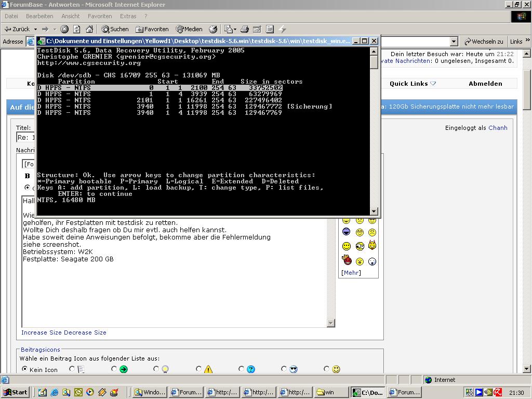Open the Bearbeiten menu
532x399 pixels.
39,16
